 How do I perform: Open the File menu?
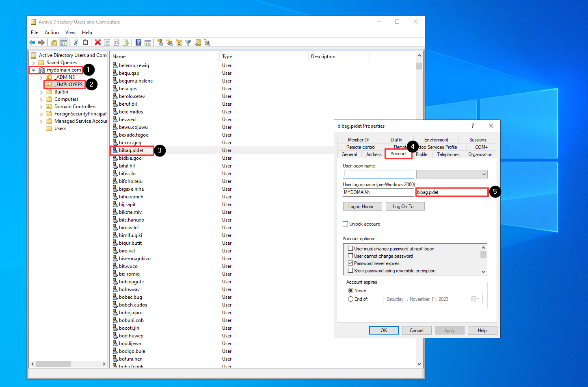pos(35,33)
